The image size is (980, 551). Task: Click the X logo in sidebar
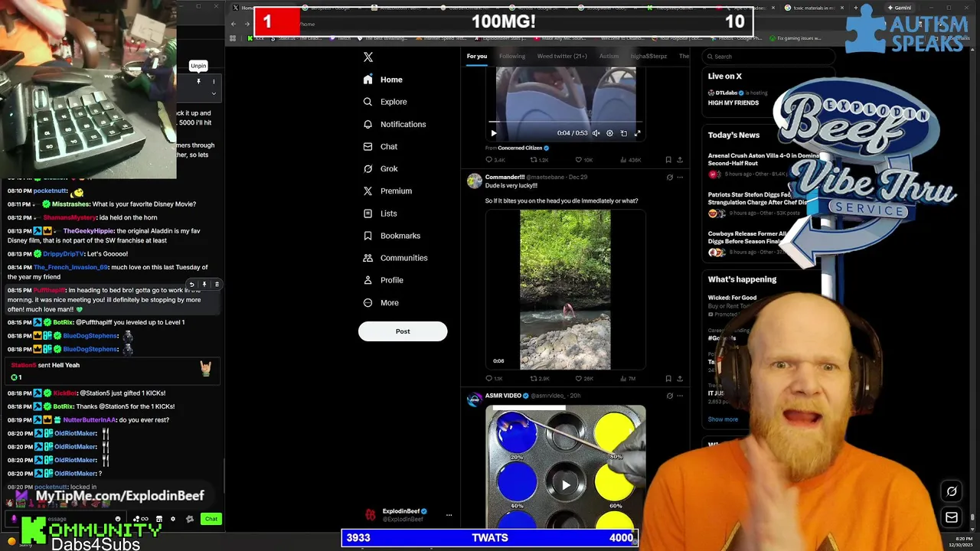pyautogui.click(x=368, y=57)
